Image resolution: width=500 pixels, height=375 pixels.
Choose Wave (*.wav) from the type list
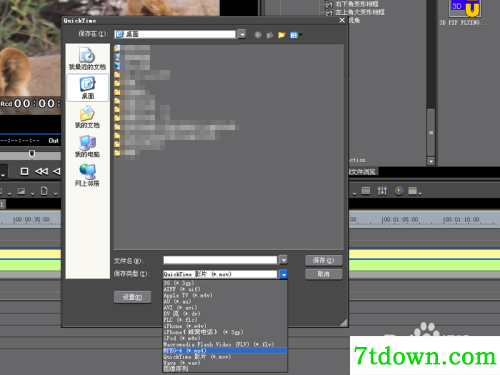point(224,363)
